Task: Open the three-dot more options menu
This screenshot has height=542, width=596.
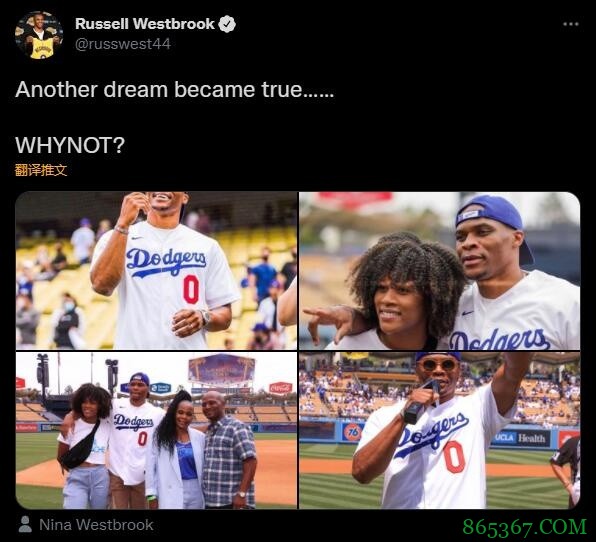Action: pyautogui.click(x=571, y=24)
